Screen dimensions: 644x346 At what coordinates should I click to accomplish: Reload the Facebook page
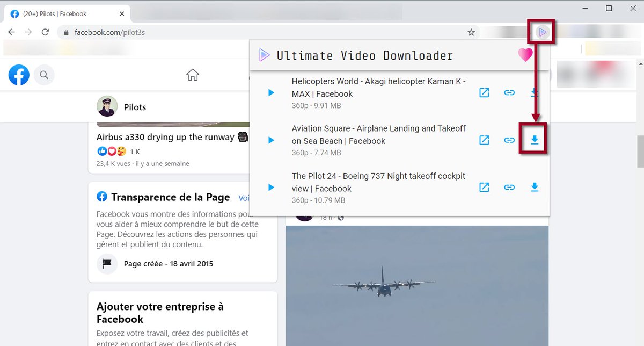(x=45, y=32)
